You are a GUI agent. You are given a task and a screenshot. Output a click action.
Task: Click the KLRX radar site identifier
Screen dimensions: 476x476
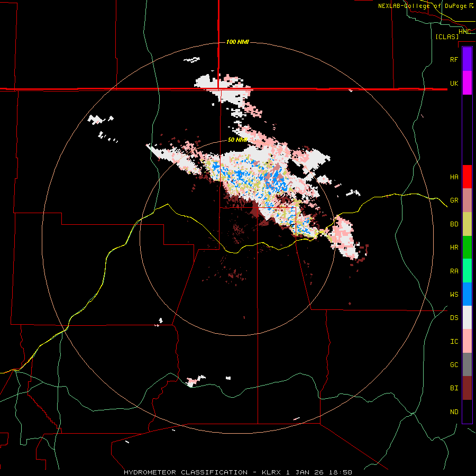(271, 472)
